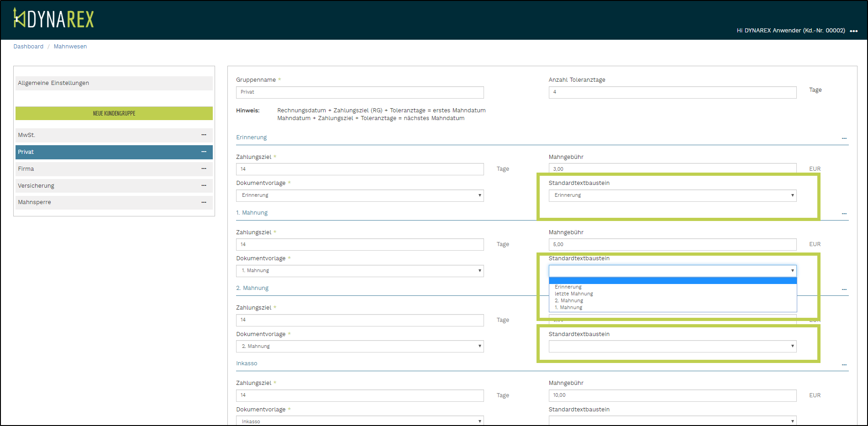Choose 'letzte Mahnung' in the open list
The image size is (868, 426).
(574, 294)
